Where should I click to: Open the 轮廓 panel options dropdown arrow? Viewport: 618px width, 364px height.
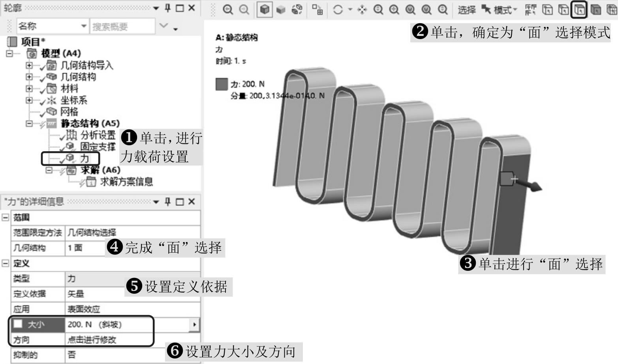point(156,8)
